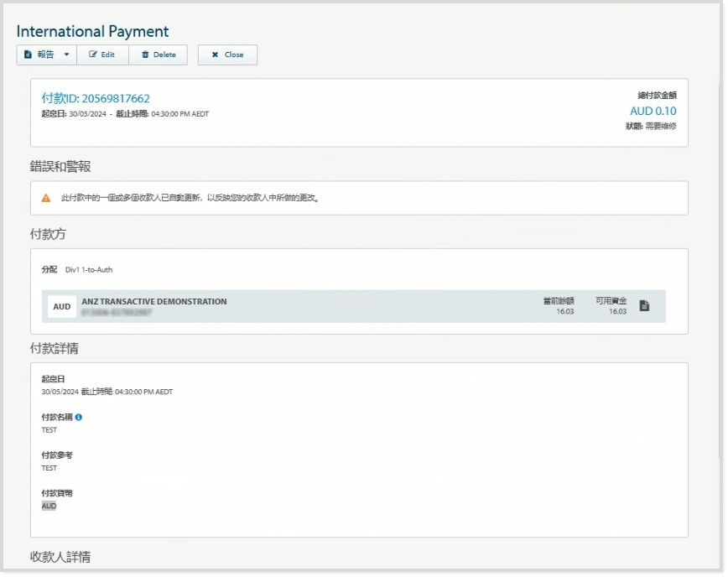Go to the 收款人詳情 section heading
This screenshot has width=728, height=577.
click(x=60, y=557)
